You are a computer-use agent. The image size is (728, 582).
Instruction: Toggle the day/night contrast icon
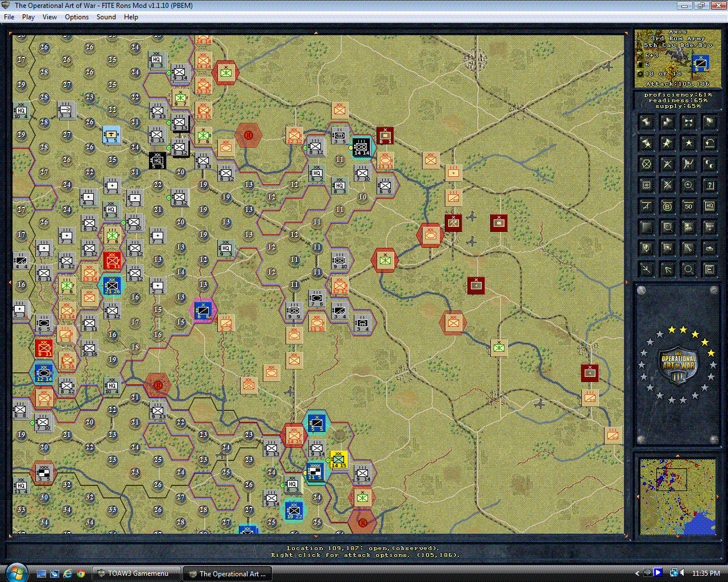coord(710,163)
